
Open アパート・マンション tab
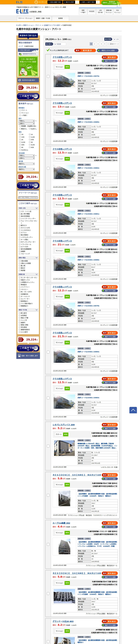25,18
